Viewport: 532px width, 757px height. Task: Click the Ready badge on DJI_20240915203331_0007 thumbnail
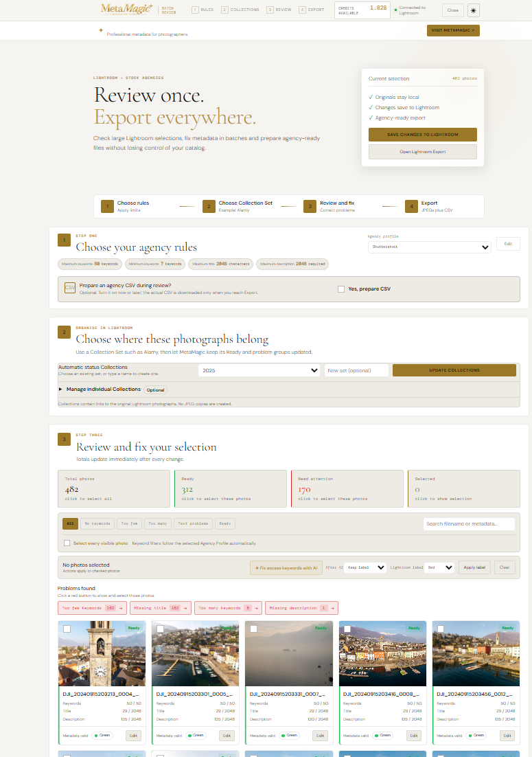(321, 628)
